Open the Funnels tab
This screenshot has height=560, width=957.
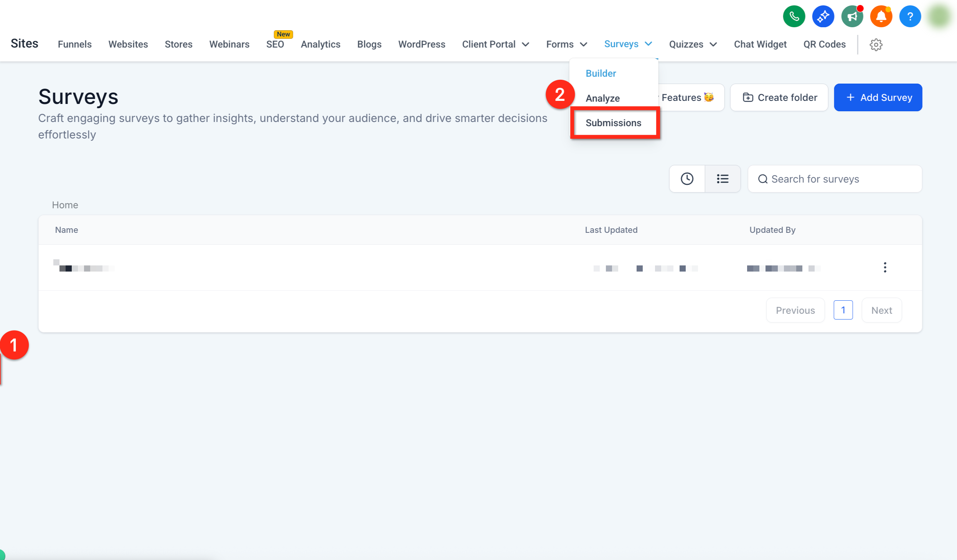75,44
